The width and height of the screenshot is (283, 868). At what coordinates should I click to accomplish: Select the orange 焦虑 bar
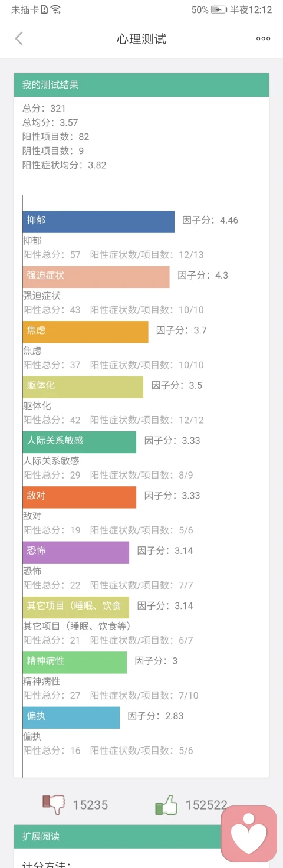point(85,332)
